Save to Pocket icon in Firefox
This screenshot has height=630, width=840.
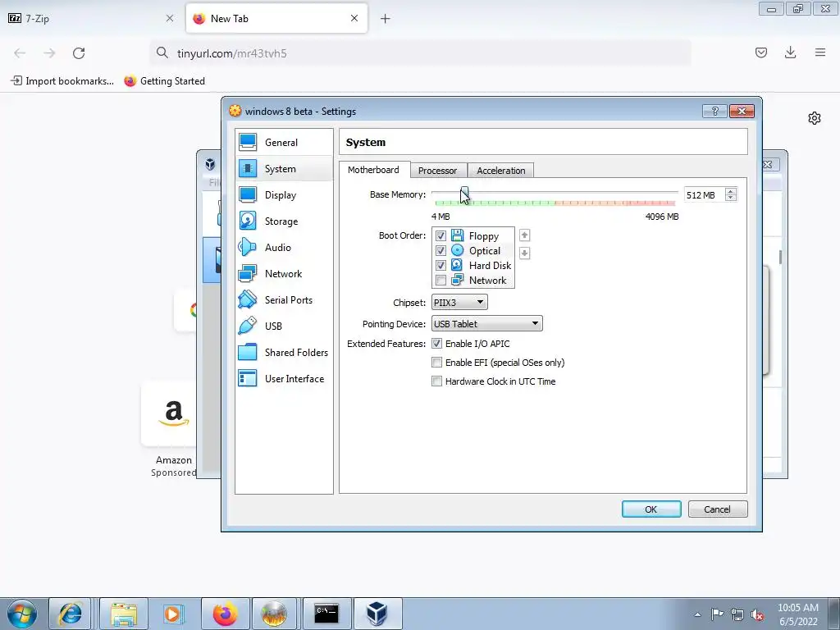[x=760, y=52]
